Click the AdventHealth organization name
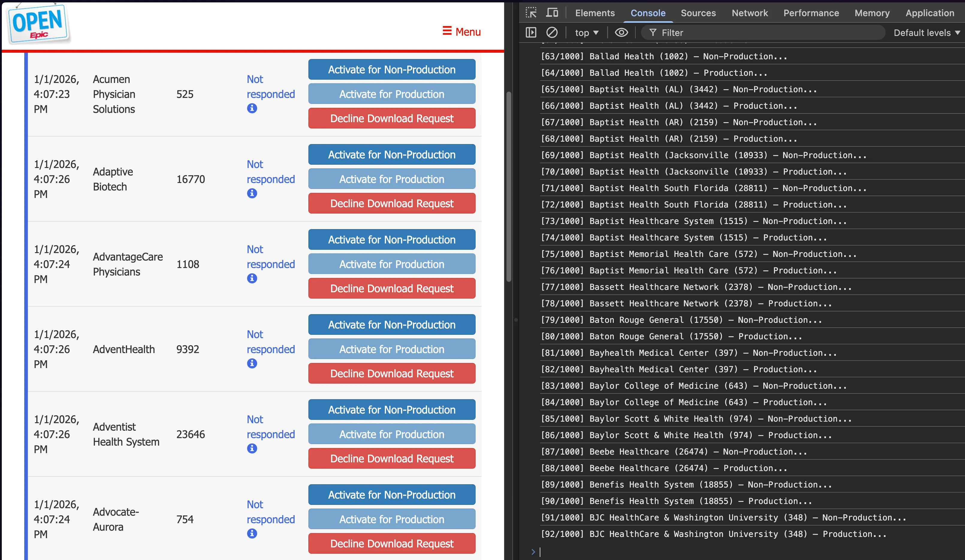The image size is (965, 560). coord(124,349)
